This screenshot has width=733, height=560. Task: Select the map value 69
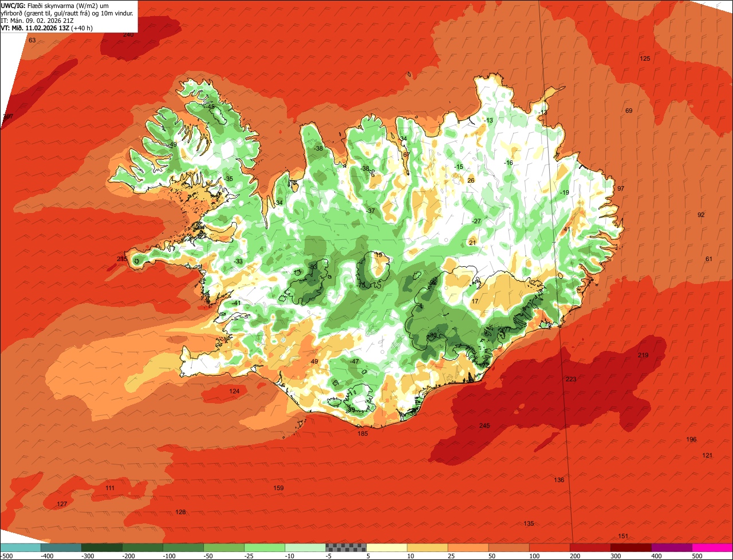[629, 111]
